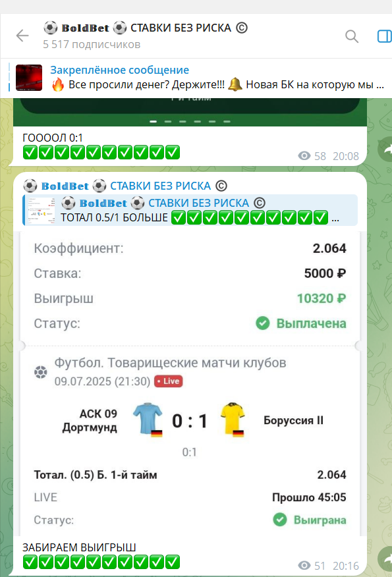
Task: View the 58 views eye icon
Action: tap(304, 156)
